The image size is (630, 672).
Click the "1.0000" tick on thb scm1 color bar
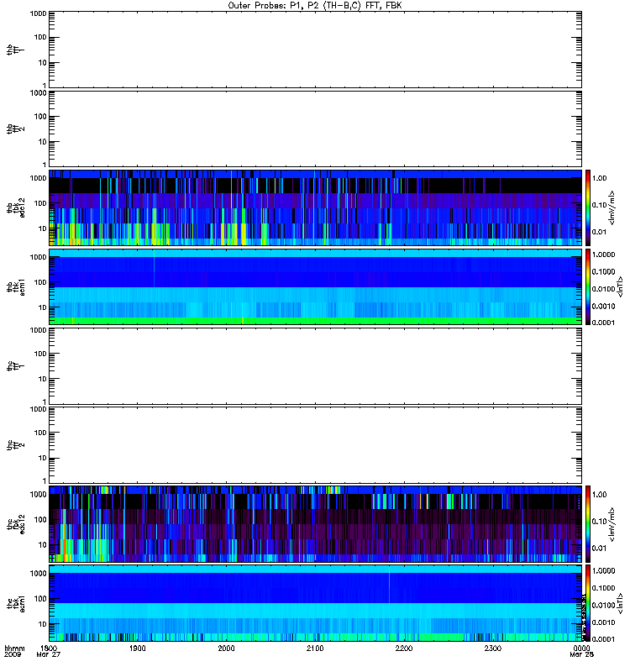click(603, 255)
